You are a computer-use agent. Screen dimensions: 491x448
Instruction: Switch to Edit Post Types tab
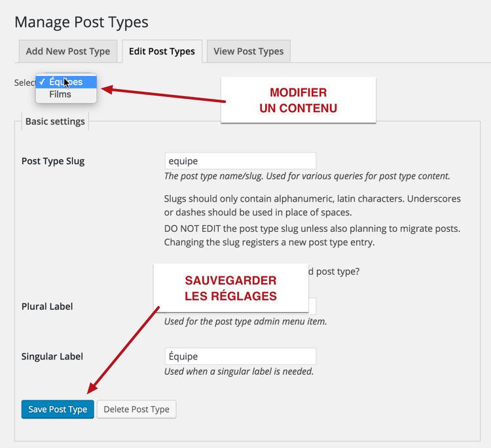pos(162,51)
